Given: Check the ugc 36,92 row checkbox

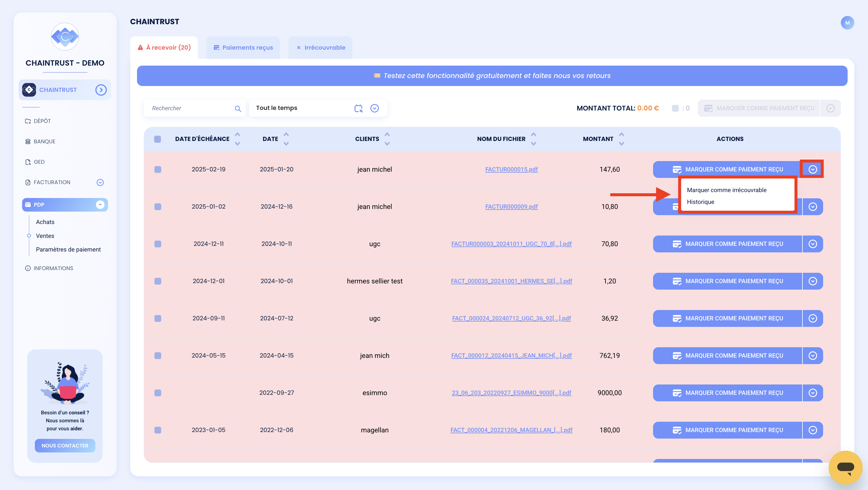Looking at the screenshot, I should (158, 318).
